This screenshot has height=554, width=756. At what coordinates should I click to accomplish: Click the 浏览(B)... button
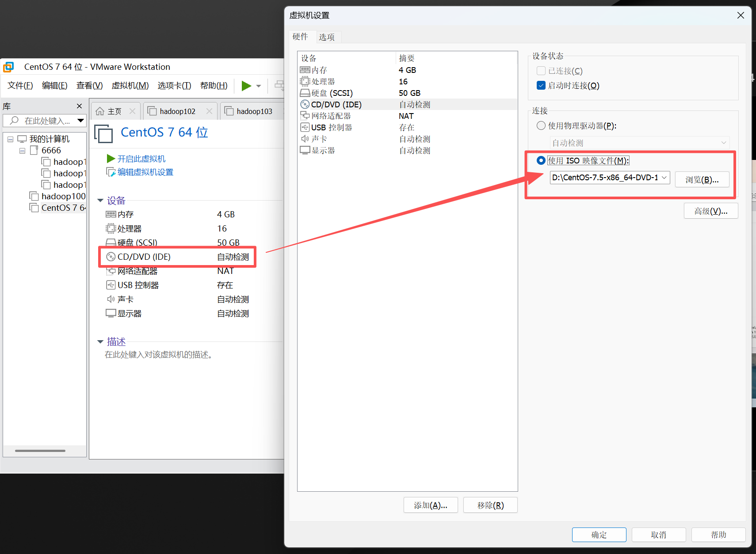702,179
